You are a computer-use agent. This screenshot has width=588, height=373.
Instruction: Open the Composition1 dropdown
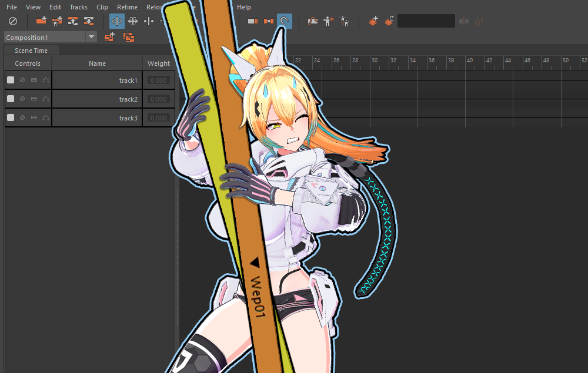click(91, 37)
